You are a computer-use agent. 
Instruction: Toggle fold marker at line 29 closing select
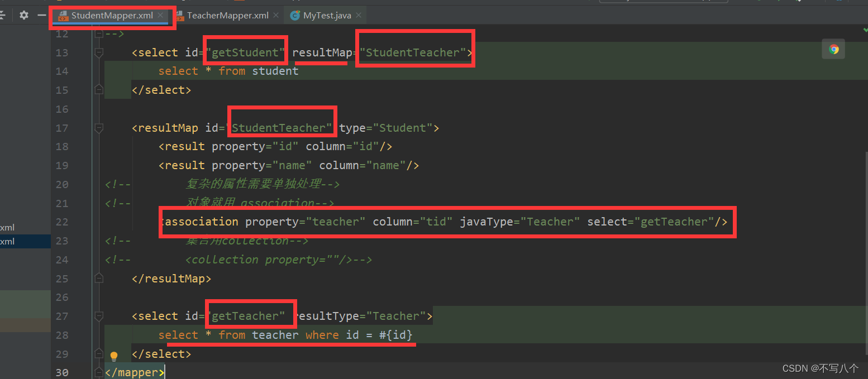[x=99, y=353]
